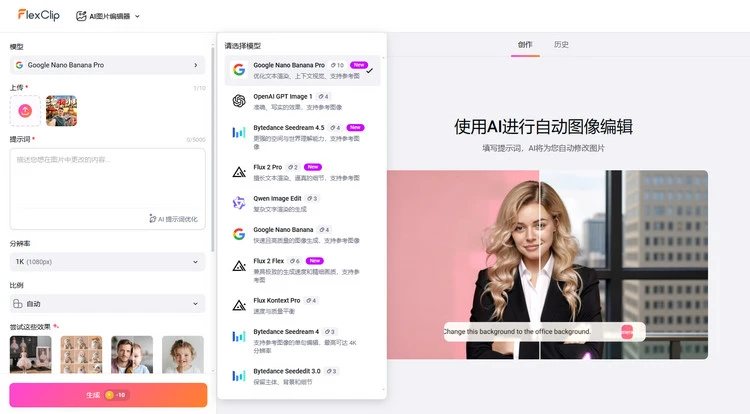
Task: Select Bytedance Seededit 3.0 model
Action: 302,376
